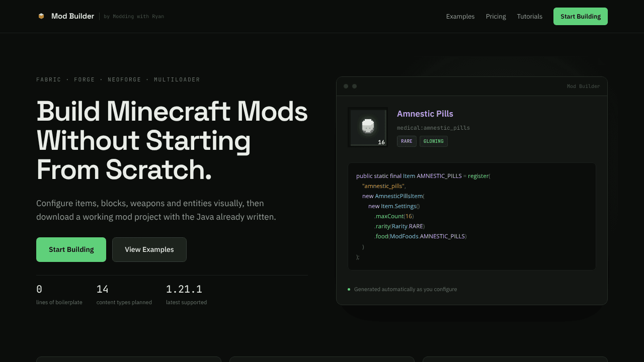The image size is (644, 362).
Task: Click 'by Modding with Ryan' text
Action: tap(134, 17)
